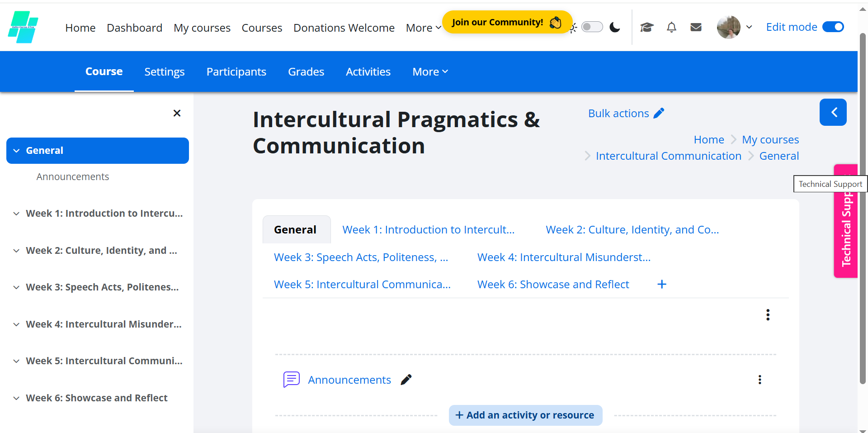Click Home in the breadcrumb
Viewport: 868px width, 433px height.
pos(709,140)
